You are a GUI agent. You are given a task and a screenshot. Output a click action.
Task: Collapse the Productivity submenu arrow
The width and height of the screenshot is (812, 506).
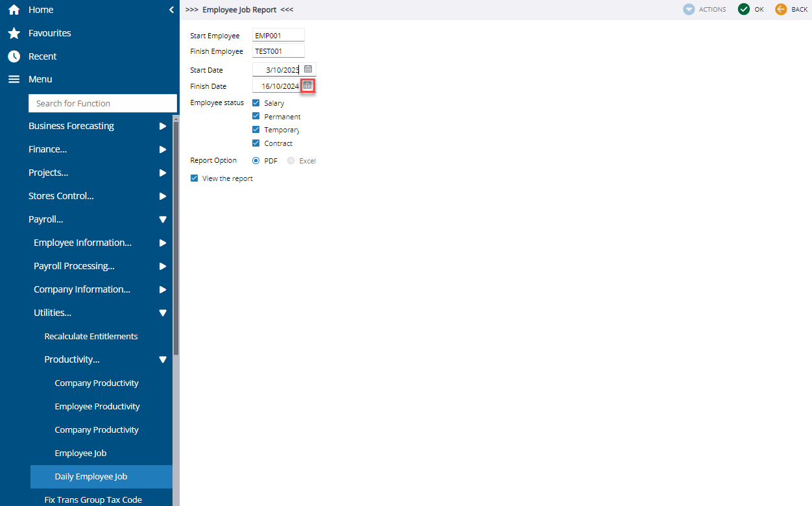(163, 359)
